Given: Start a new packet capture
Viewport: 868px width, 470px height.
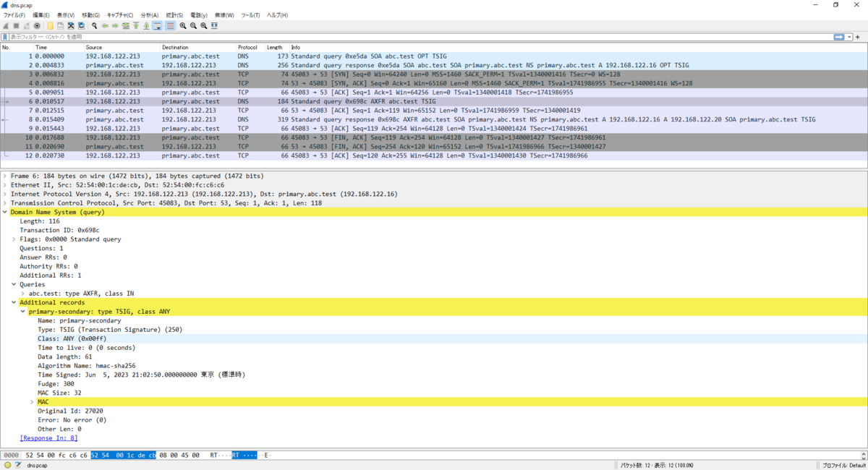Looking at the screenshot, I should tap(6, 25).
